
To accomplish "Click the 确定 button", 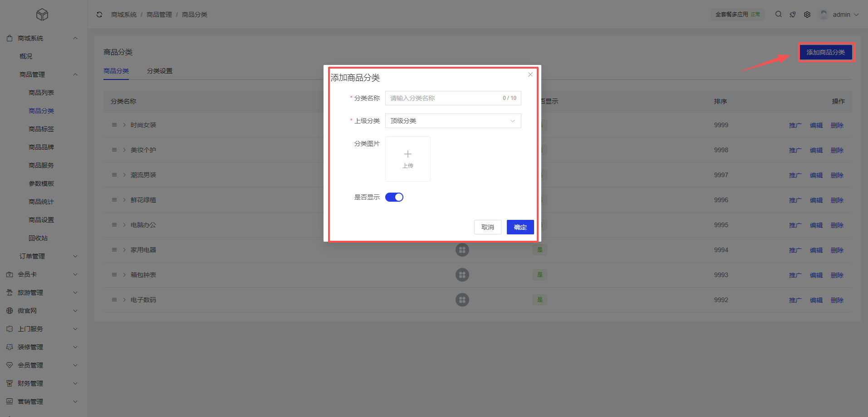I will click(520, 227).
